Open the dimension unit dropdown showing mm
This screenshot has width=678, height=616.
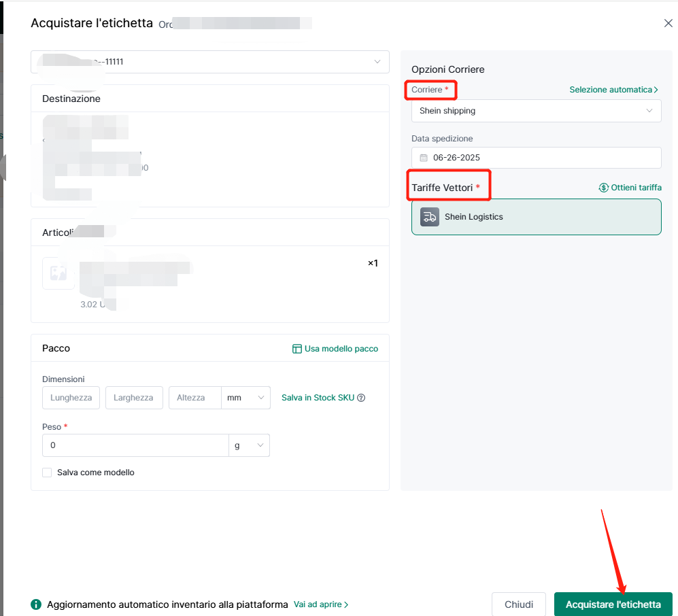pyautogui.click(x=245, y=398)
